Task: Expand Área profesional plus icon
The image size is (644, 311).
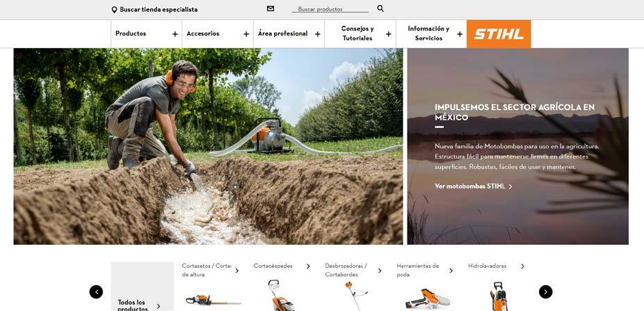Action: pos(318,34)
